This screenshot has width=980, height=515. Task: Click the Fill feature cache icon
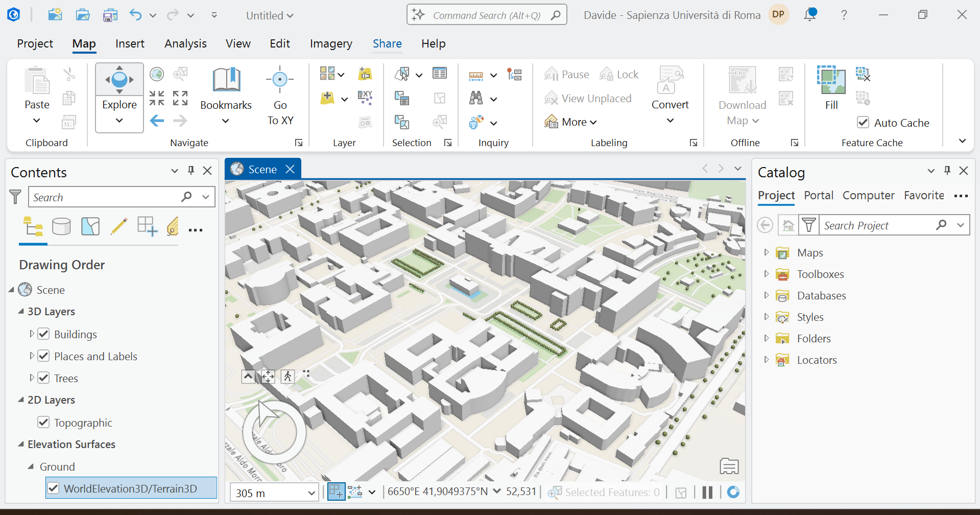point(831,88)
